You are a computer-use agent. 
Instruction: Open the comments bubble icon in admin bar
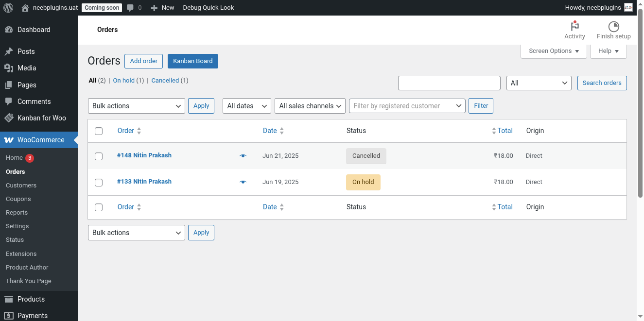click(x=131, y=7)
